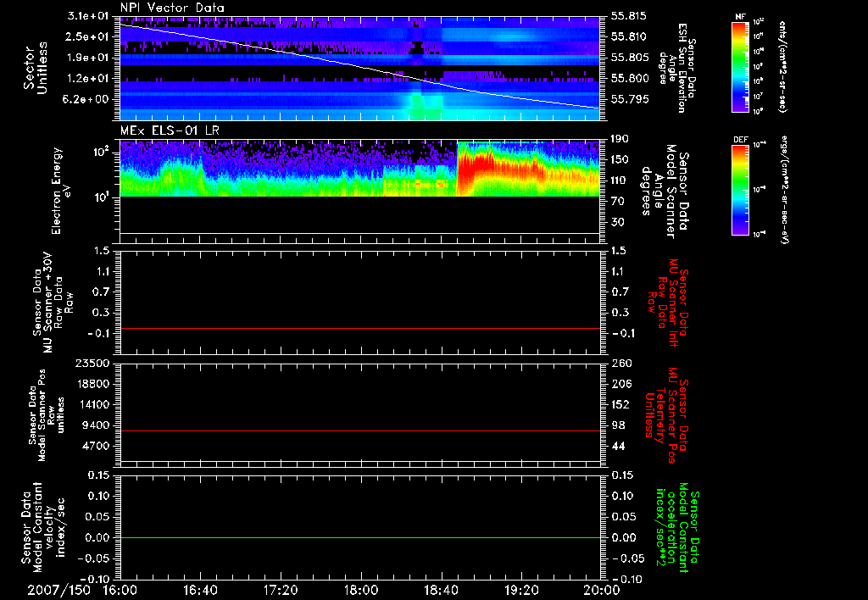Click the red trace in Scanner Pos plot
The height and width of the screenshot is (600, 868).
(x=360, y=431)
